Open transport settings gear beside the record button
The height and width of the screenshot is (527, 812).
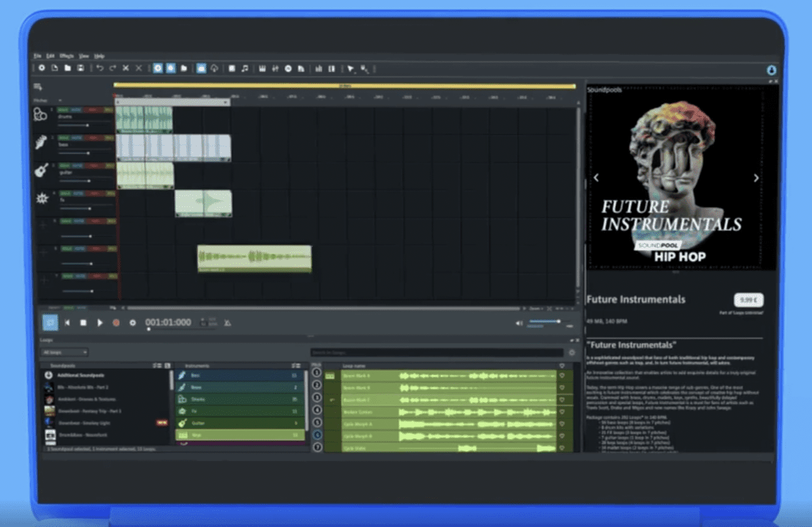[132, 322]
